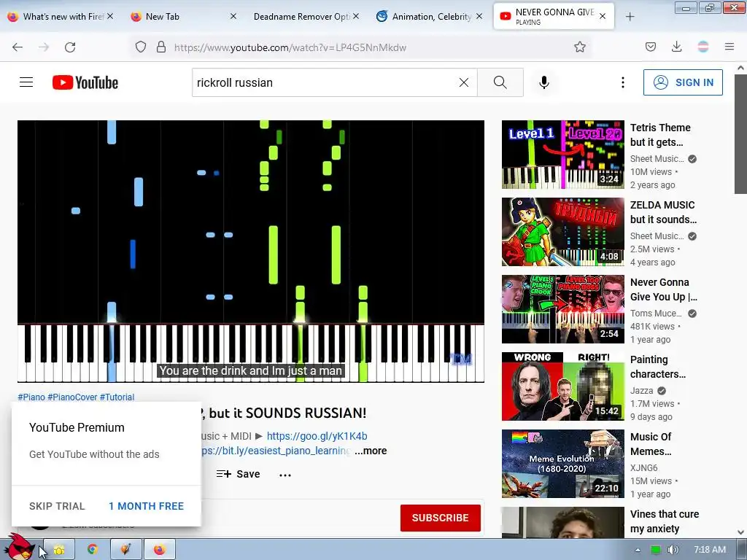The width and height of the screenshot is (747, 560).
Task: Open the bit.ly easiest_piano_learning link
Action: click(x=276, y=451)
